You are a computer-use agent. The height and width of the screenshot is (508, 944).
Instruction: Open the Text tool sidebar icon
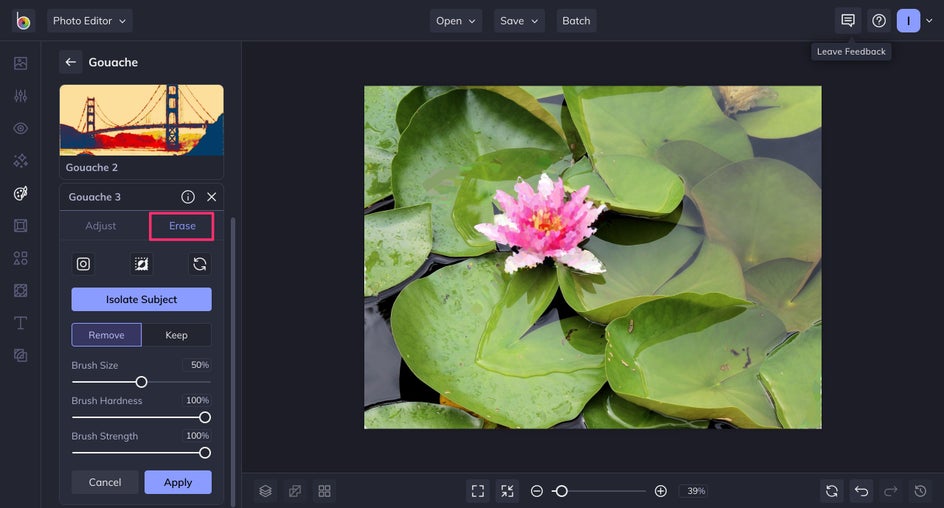(20, 323)
